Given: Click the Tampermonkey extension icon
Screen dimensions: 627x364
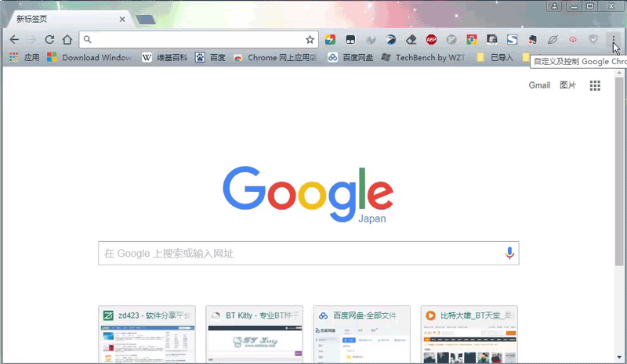Looking at the screenshot, I should (350, 40).
